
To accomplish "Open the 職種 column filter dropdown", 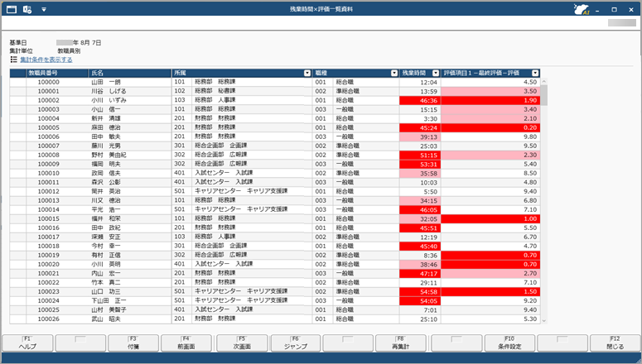I will point(393,73).
